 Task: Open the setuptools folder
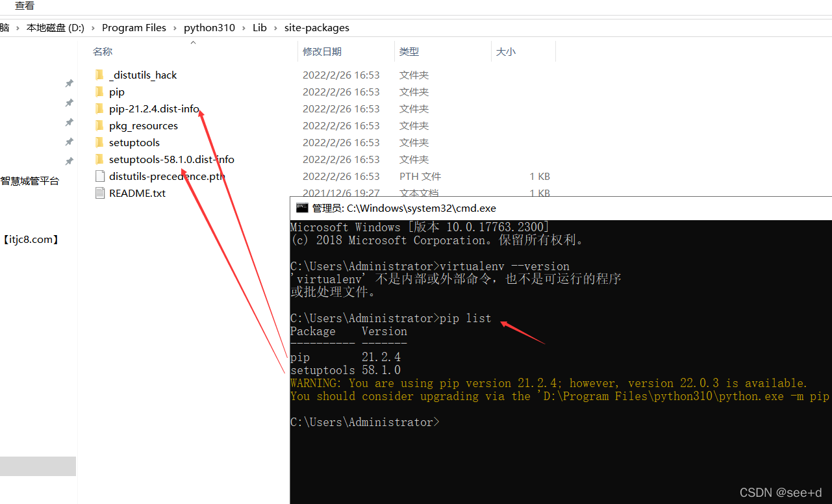tap(134, 142)
